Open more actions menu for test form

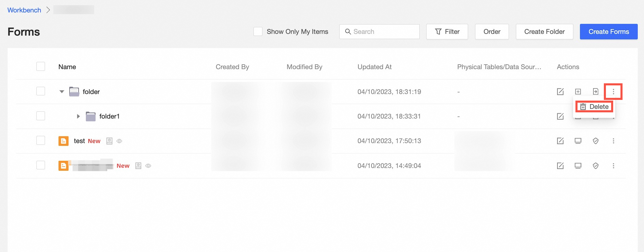[x=613, y=141]
